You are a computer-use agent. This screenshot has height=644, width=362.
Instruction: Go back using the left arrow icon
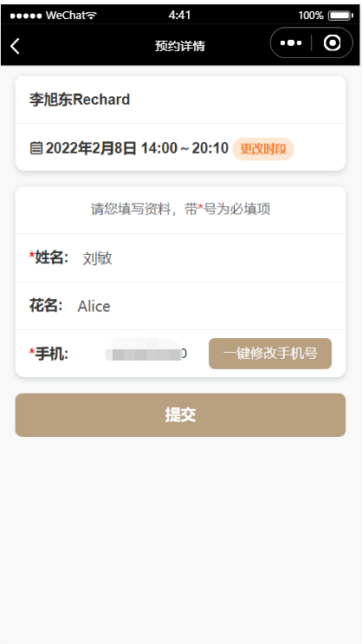(15, 46)
